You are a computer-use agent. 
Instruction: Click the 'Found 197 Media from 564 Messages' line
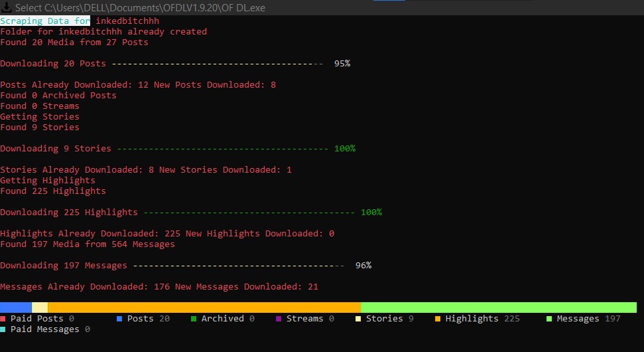[x=88, y=244]
